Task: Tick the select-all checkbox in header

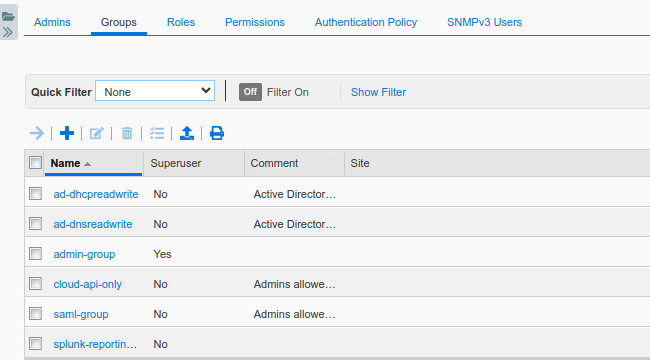Action: (x=36, y=163)
